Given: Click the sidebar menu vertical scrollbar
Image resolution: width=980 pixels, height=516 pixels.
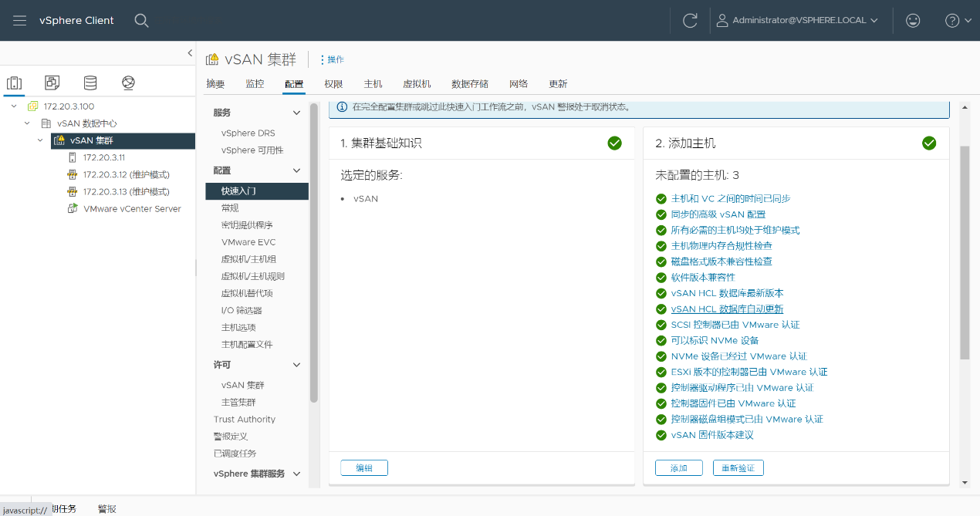Looking at the screenshot, I should click(x=314, y=253).
